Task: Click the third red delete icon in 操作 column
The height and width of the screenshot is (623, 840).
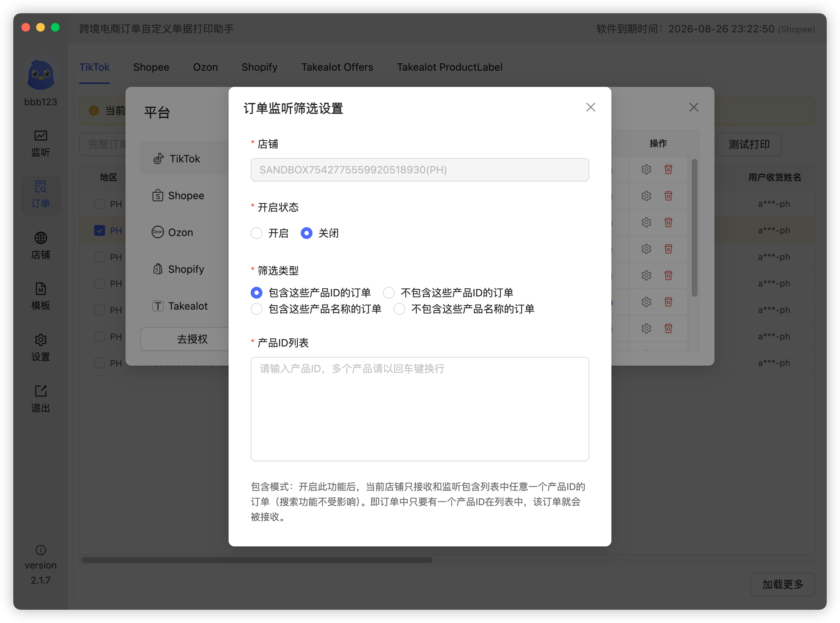Action: (668, 222)
